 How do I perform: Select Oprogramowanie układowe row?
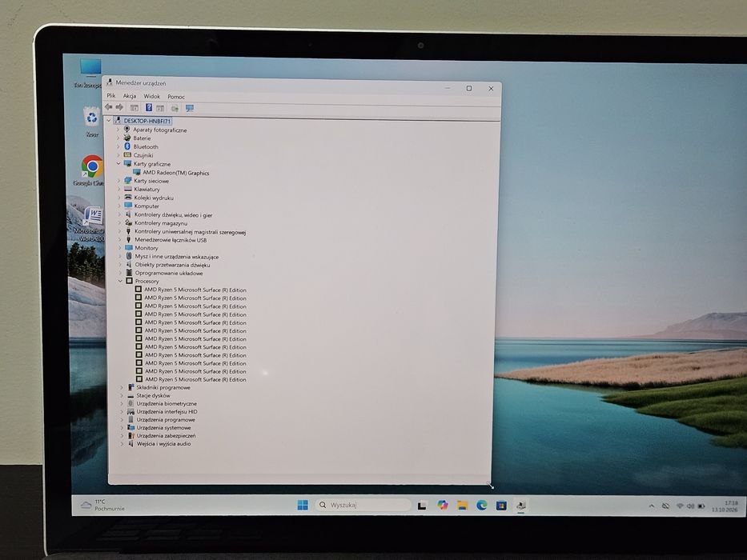(x=169, y=273)
